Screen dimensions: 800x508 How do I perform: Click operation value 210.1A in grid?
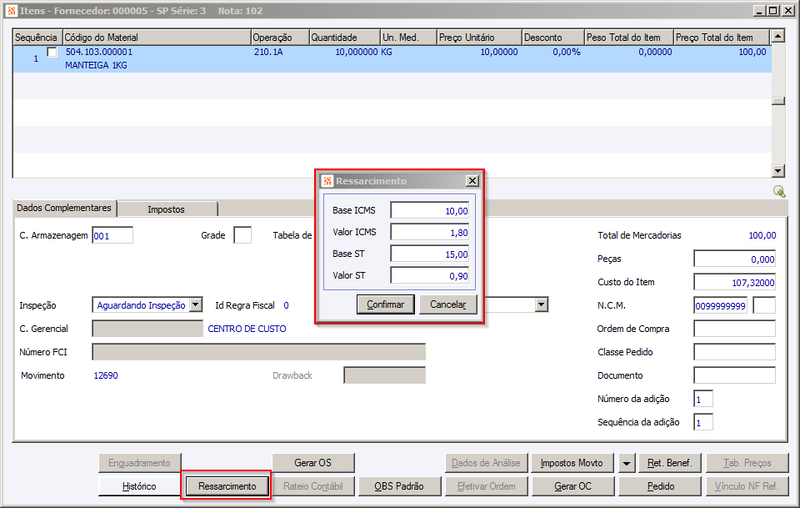point(268,52)
